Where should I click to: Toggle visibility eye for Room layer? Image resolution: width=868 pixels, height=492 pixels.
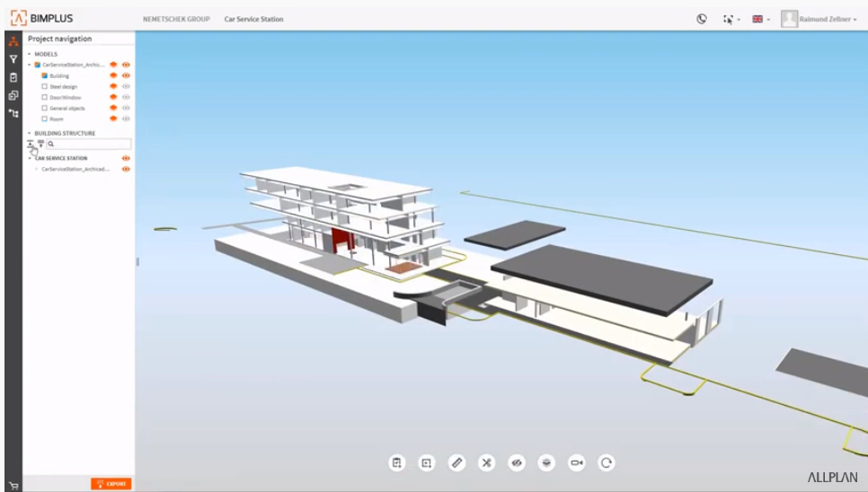point(126,119)
